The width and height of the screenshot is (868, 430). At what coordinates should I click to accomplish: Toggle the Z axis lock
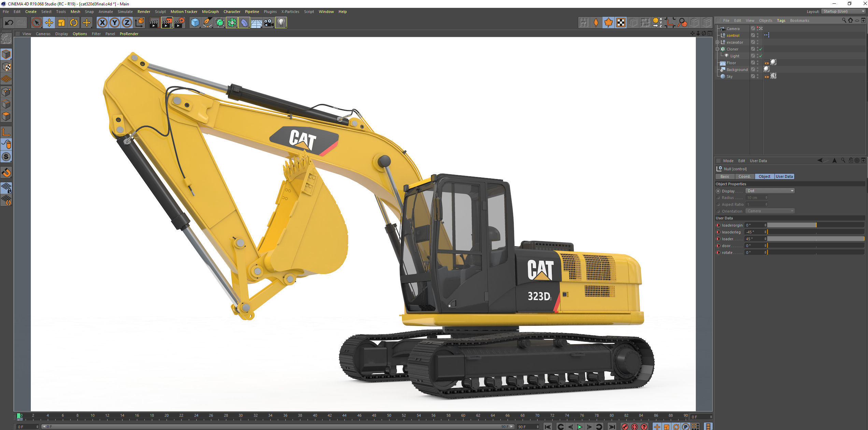point(127,23)
